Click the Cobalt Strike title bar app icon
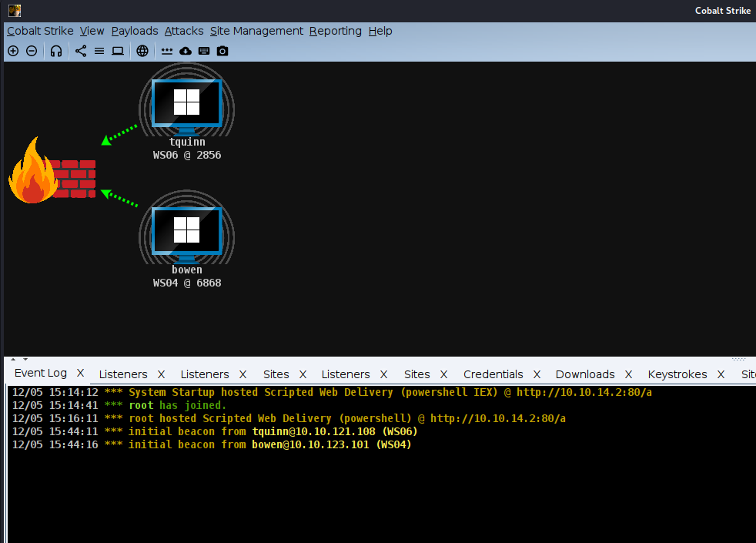Viewport: 756px width, 543px height. tap(15, 11)
